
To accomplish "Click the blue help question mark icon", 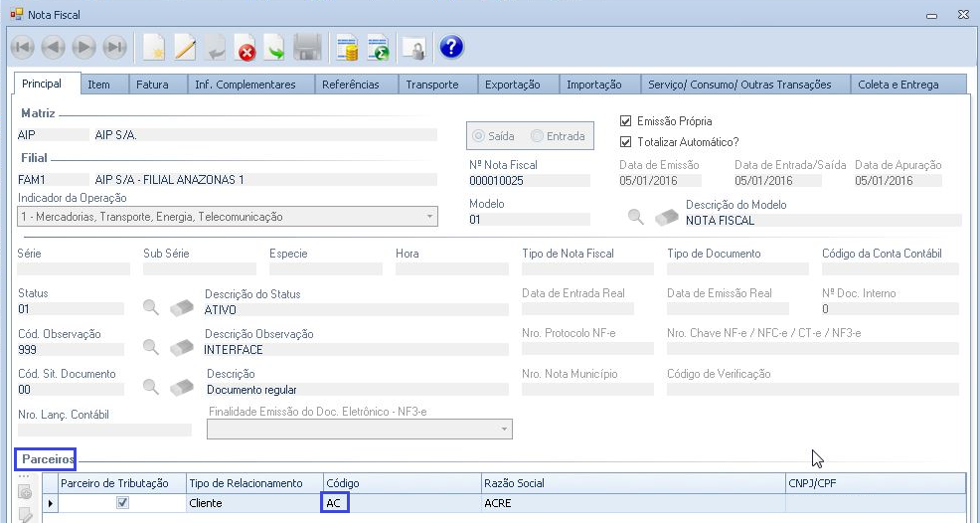I will point(451,47).
